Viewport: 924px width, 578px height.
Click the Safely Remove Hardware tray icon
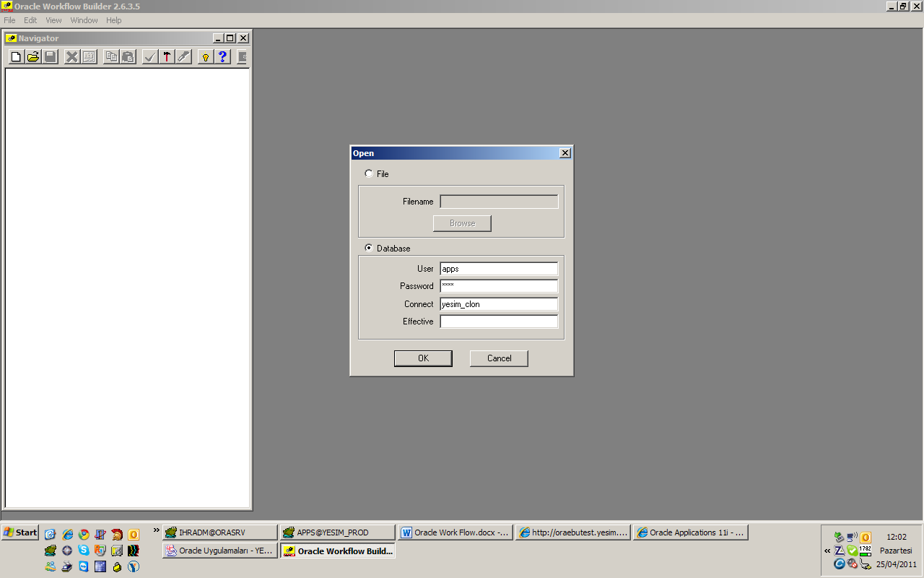click(839, 537)
